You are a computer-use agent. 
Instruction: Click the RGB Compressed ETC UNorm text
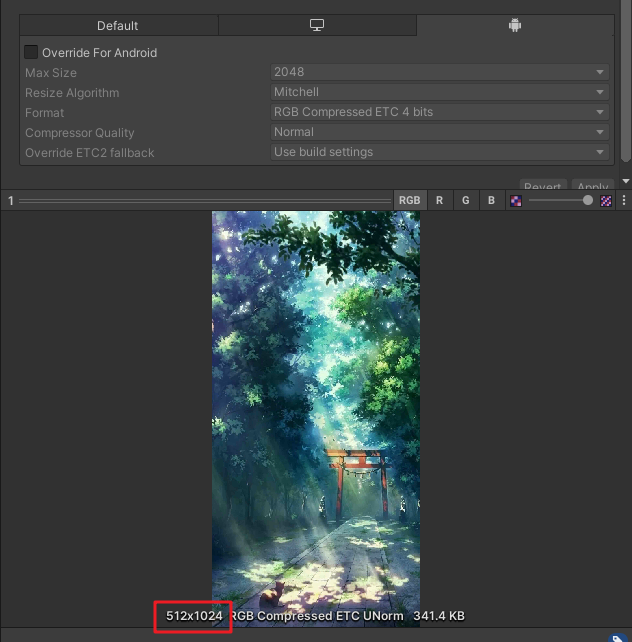(x=318, y=616)
